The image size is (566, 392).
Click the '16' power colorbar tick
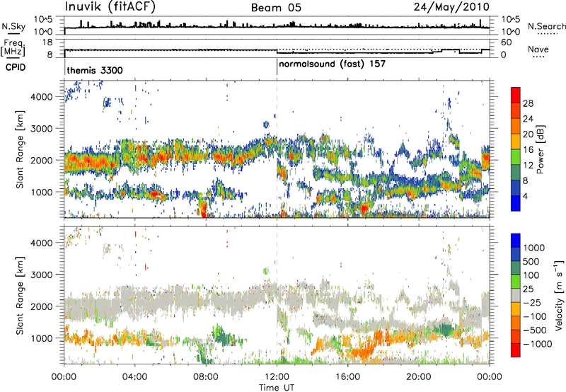[528, 150]
